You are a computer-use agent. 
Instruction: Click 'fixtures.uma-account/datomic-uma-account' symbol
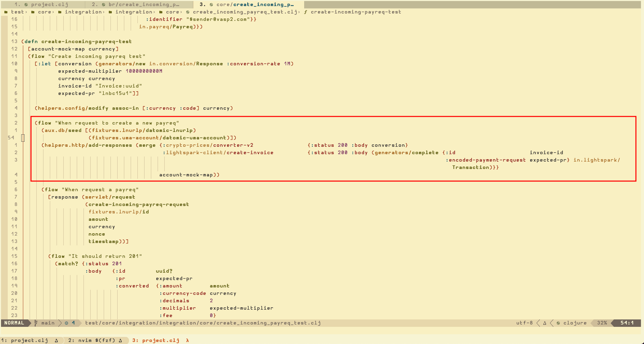(x=159, y=138)
